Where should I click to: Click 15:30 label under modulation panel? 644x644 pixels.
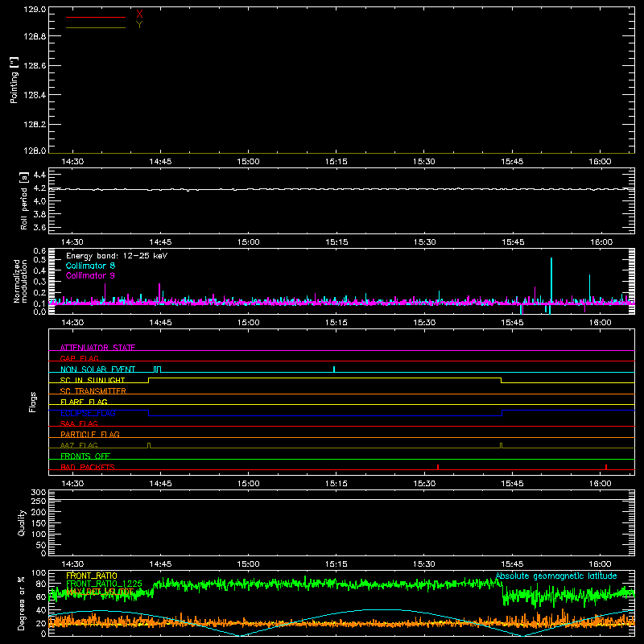click(424, 323)
